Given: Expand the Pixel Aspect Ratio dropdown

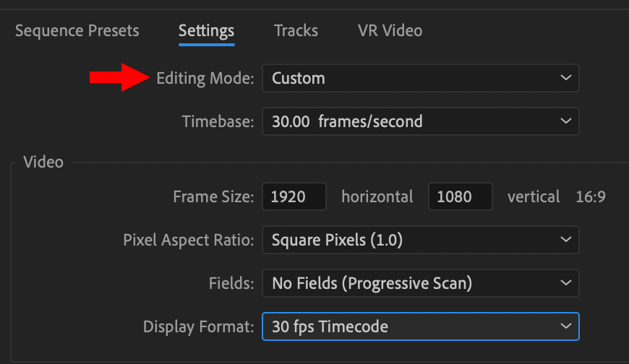Looking at the screenshot, I should click(420, 240).
